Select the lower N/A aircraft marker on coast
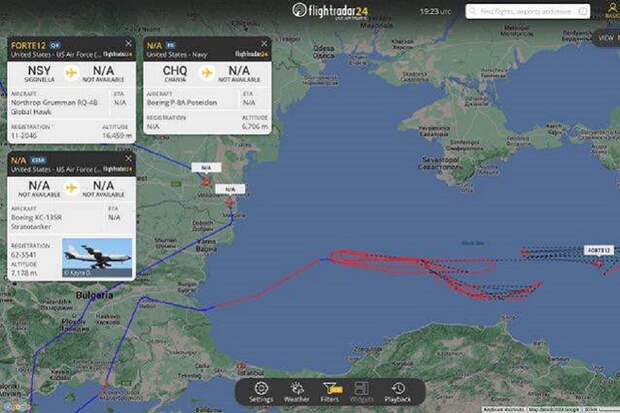This screenshot has width=620, height=413. (230, 203)
